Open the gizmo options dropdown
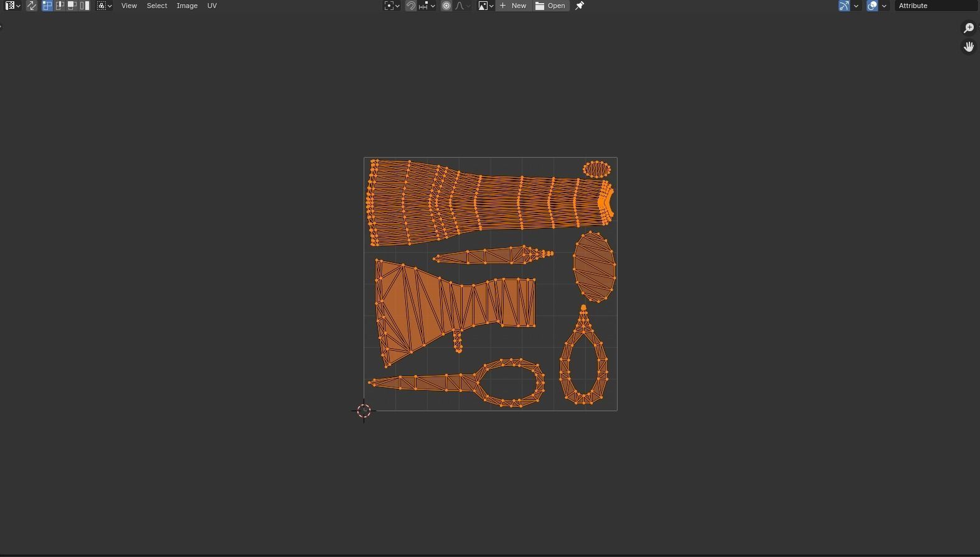 tap(856, 6)
